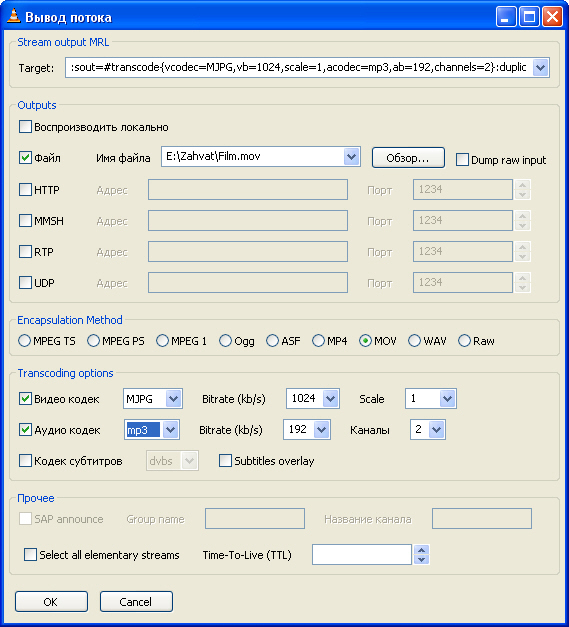The height and width of the screenshot is (627, 569).
Task: Select the MP4 encapsulation radio button
Action: coord(318,341)
